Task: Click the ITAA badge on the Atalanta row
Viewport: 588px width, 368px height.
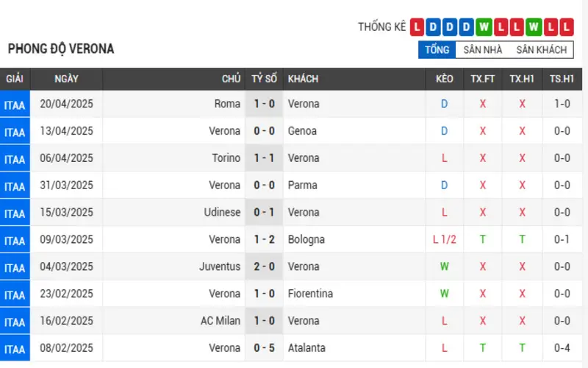Action: click(x=15, y=348)
